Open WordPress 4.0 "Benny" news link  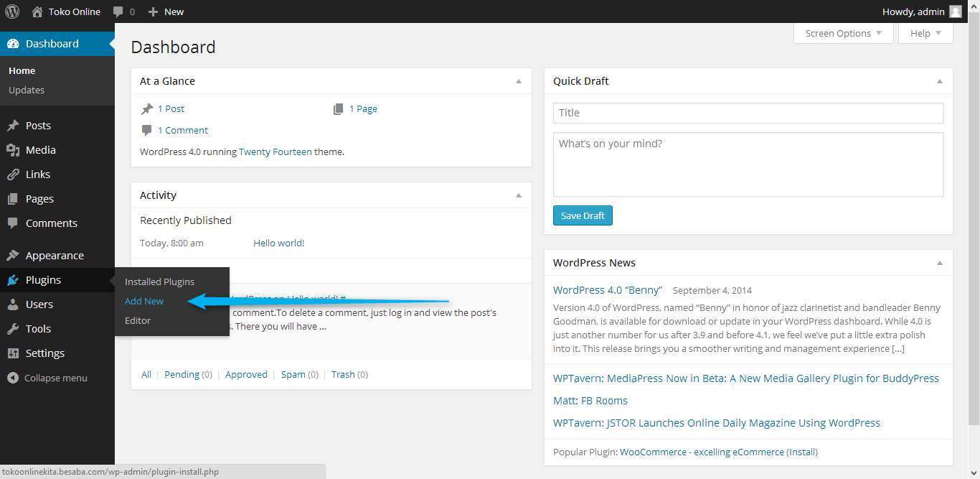pos(608,290)
